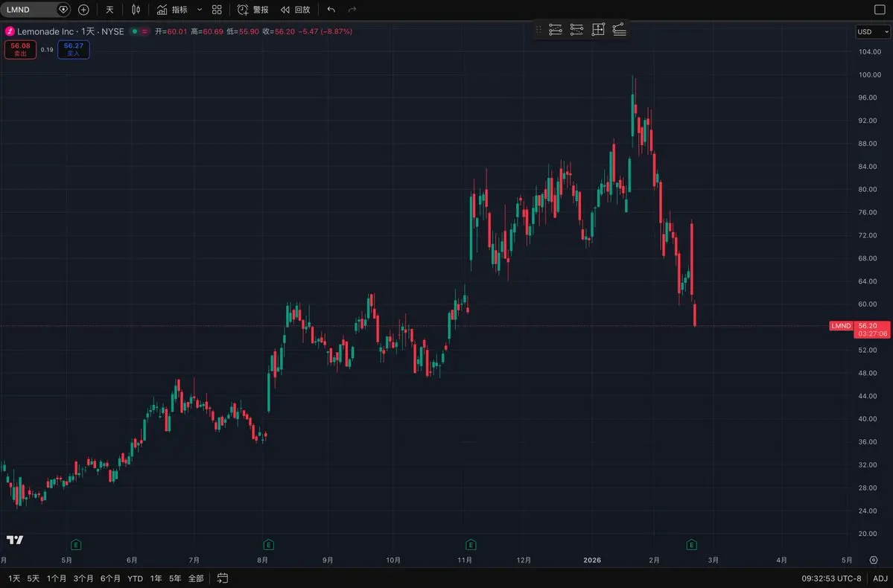Click the earnings E marker near 11月
Image resolution: width=893 pixels, height=588 pixels.
coord(471,545)
